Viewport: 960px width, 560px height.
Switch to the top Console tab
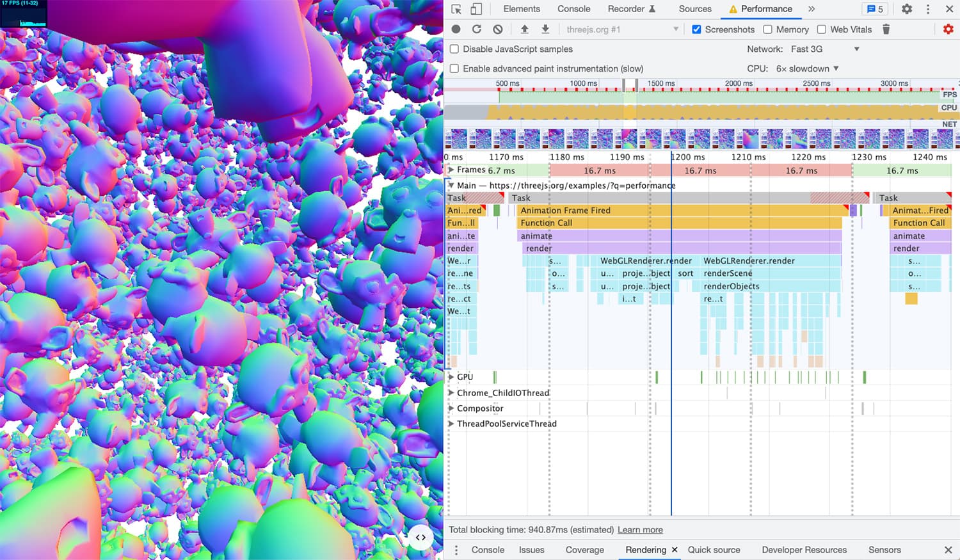[x=573, y=9]
